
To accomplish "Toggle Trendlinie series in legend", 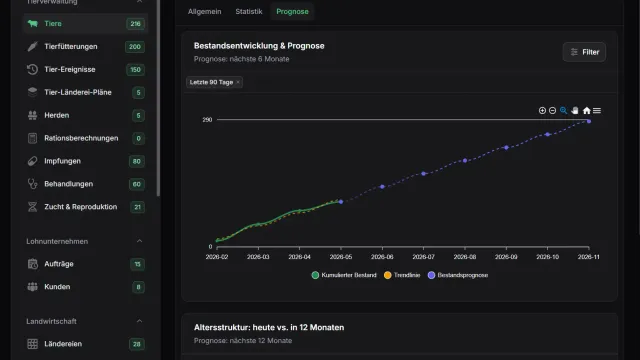I will click(402, 275).
